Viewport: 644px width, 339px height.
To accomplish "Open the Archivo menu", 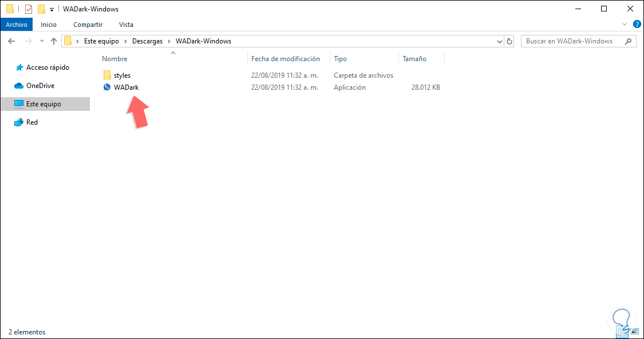I will pyautogui.click(x=17, y=25).
